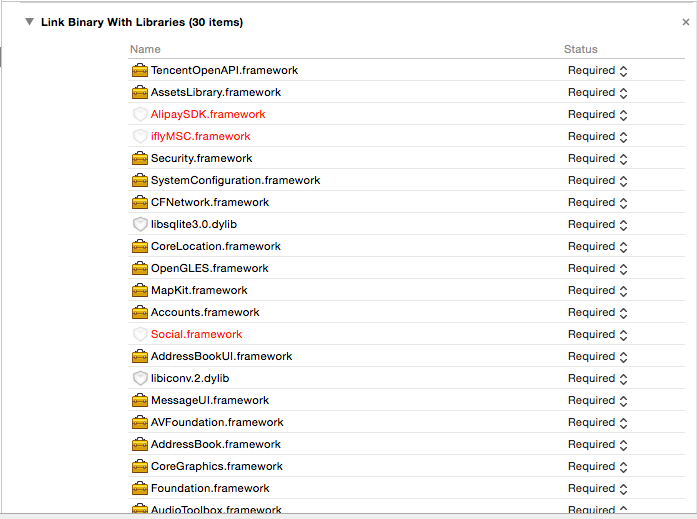Change Required status of Social.framework

pos(597,335)
